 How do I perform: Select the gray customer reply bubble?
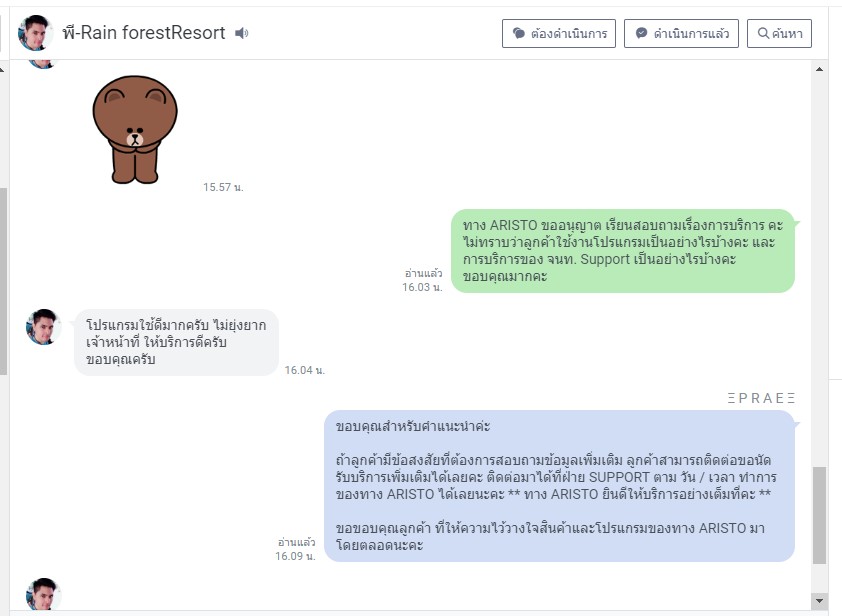tap(176, 342)
